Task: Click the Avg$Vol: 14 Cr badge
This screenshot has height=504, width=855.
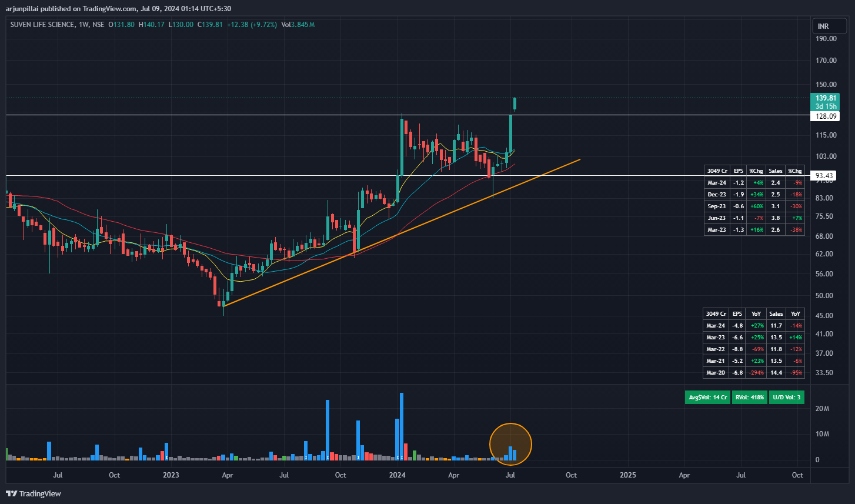Action: click(708, 398)
